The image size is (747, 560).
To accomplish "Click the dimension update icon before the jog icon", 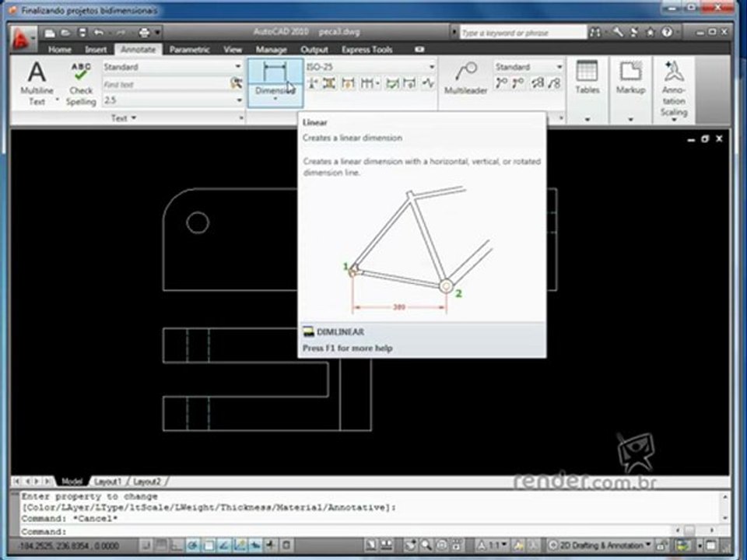I will (410, 84).
